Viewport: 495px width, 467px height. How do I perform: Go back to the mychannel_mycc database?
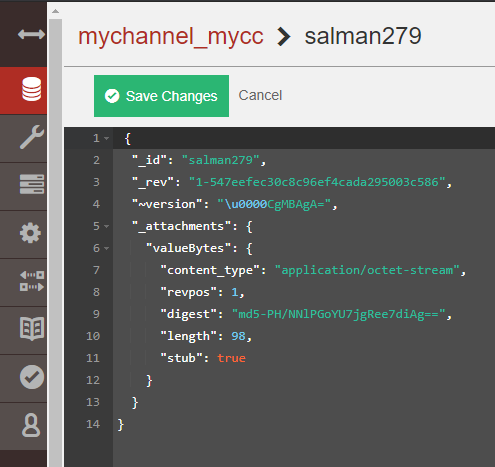(171, 36)
